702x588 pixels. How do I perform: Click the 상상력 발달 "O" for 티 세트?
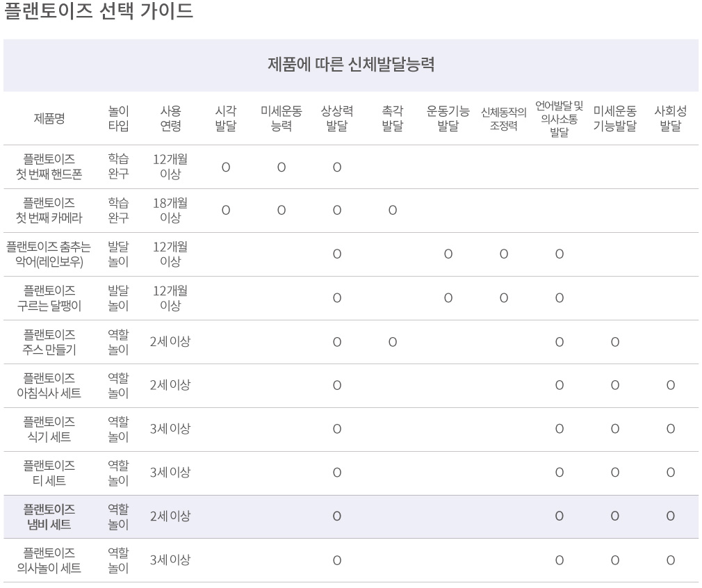tap(337, 473)
